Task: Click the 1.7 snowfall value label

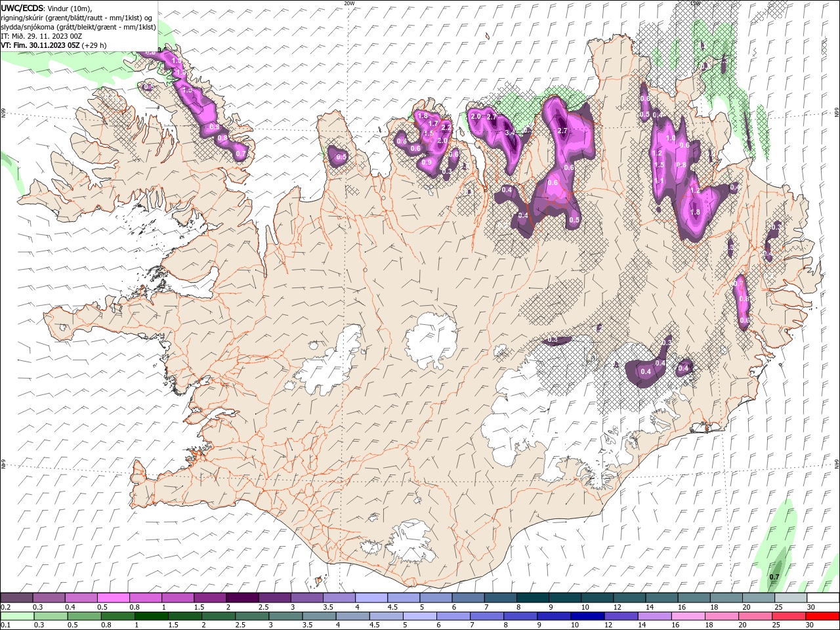Action: tap(433, 123)
